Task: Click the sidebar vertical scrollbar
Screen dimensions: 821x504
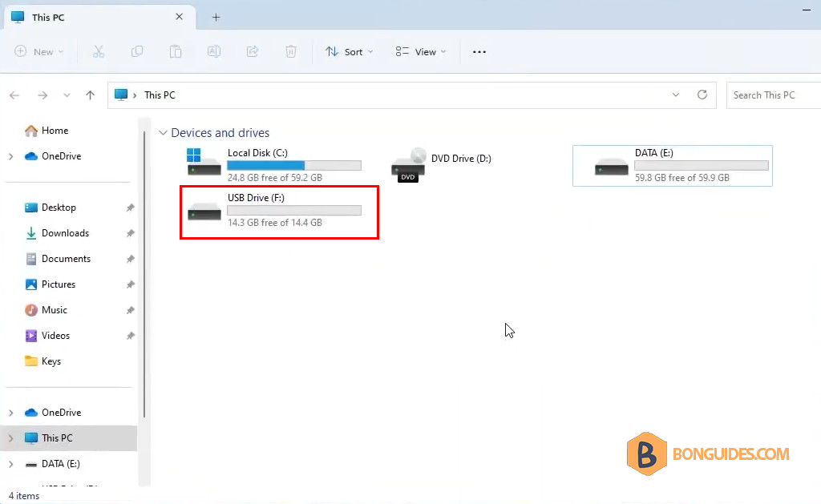Action: coord(144,275)
